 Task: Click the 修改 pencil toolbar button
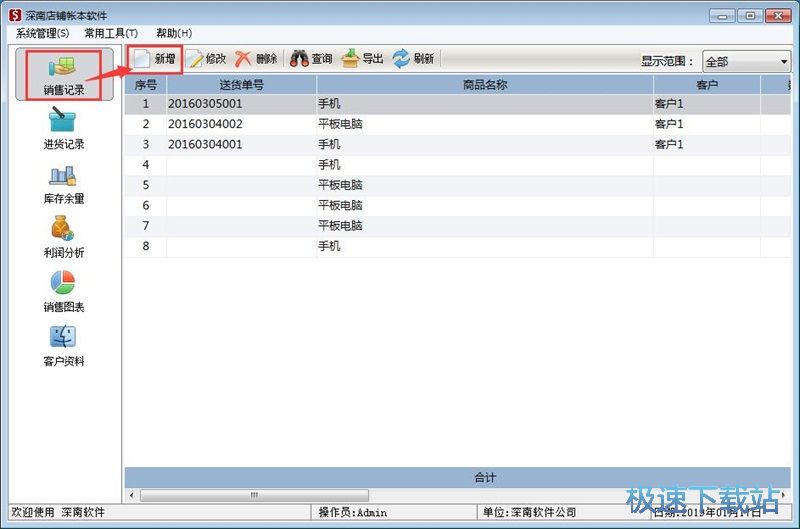[x=206, y=59]
